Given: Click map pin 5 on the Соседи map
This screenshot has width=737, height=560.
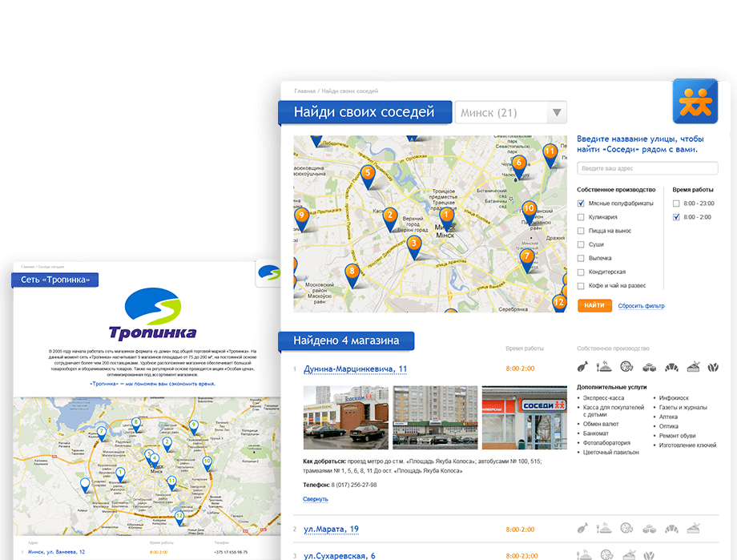Looking at the screenshot, I should [368, 176].
